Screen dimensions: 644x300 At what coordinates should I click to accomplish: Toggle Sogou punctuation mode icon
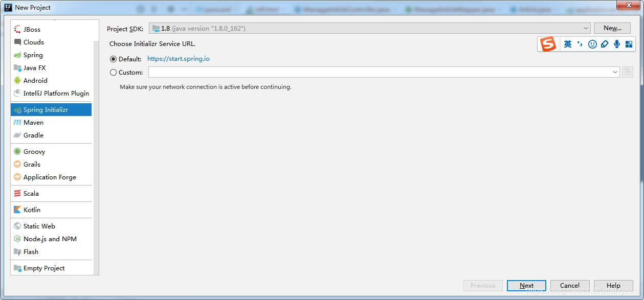580,44
